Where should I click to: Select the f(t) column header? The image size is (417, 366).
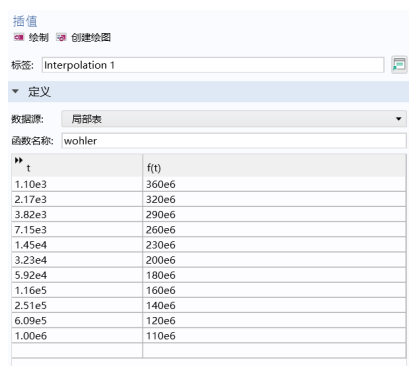(x=274, y=165)
